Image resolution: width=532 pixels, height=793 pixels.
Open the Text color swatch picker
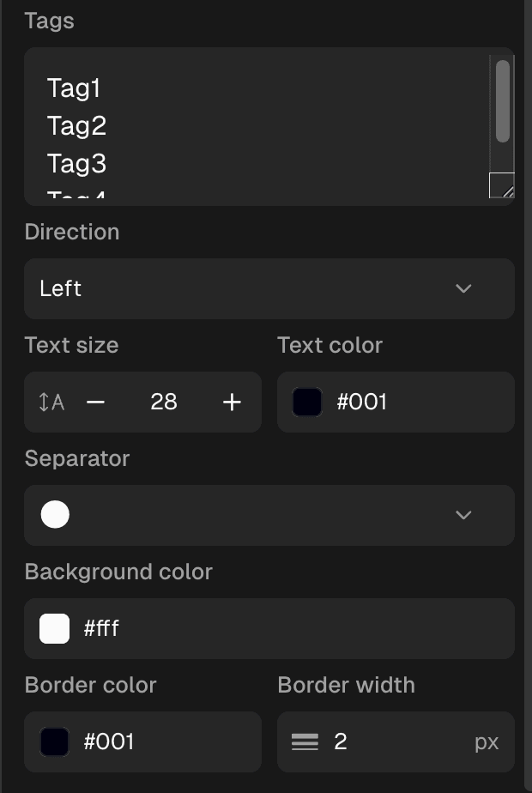point(307,402)
